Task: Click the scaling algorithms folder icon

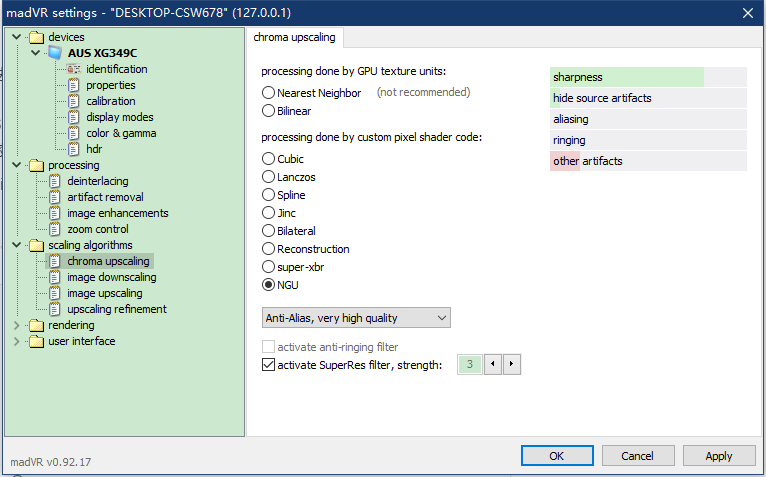Action: coord(36,245)
